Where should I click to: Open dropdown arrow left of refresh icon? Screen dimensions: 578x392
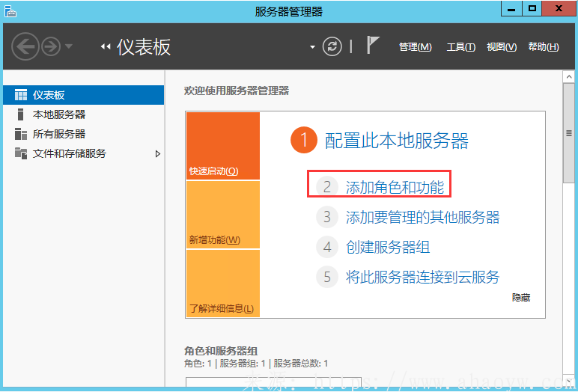click(x=313, y=47)
